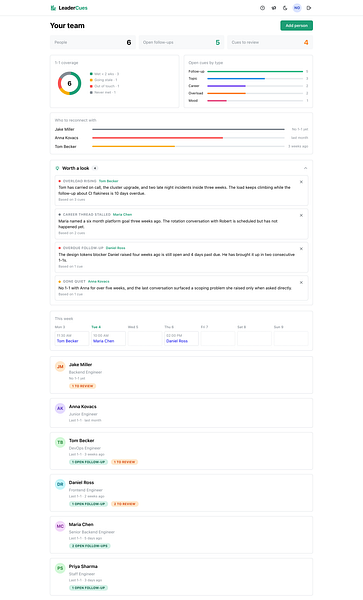This screenshot has width=363, height=600.
Task: Click Daniel Ross's 2 to review badge
Action: pyautogui.click(x=125, y=504)
